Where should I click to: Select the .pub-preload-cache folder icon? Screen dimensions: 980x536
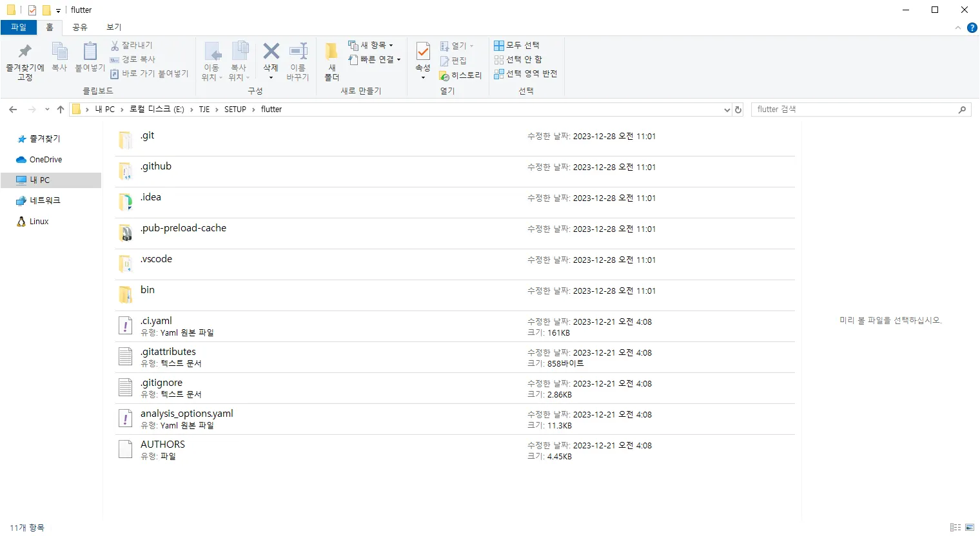(126, 233)
